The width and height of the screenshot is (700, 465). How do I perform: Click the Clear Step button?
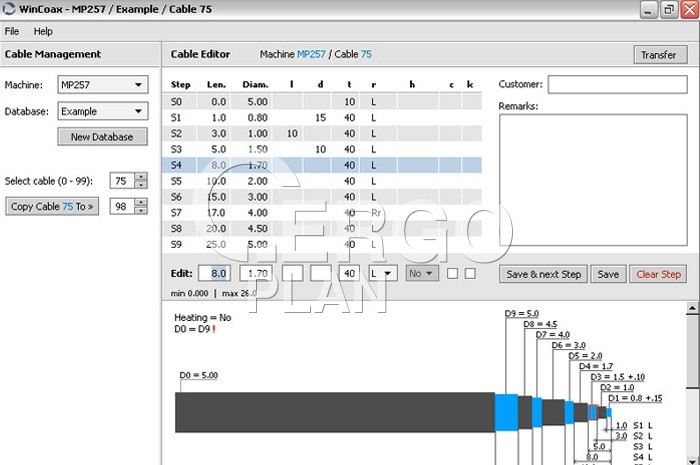click(658, 274)
